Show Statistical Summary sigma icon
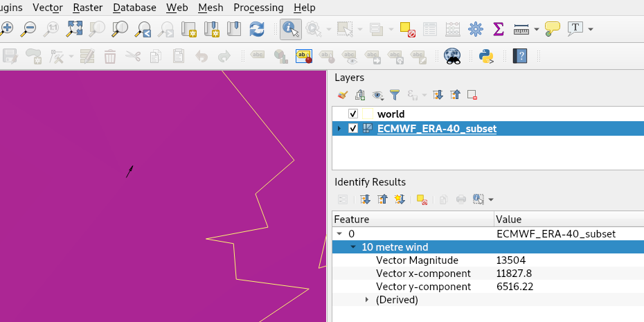644x322 pixels. pos(498,29)
